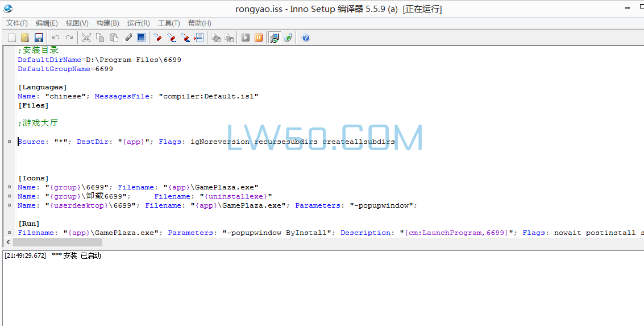The width and height of the screenshot is (644, 326).
Task: Pause the running setup with the orange icon
Action: [x=259, y=38]
